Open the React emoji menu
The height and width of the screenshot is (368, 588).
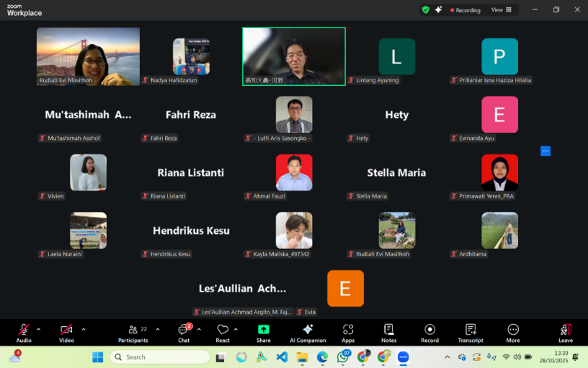click(223, 331)
